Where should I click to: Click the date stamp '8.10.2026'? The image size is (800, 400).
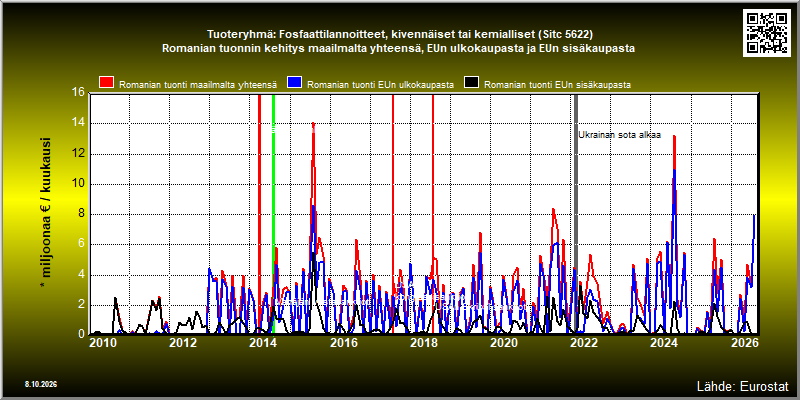40,384
